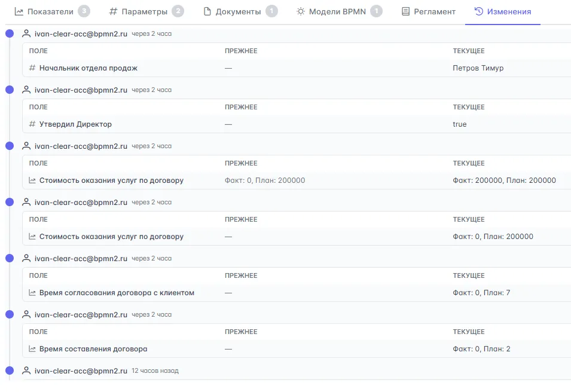Open the Показатели tab
571x392 pixels.
point(50,11)
